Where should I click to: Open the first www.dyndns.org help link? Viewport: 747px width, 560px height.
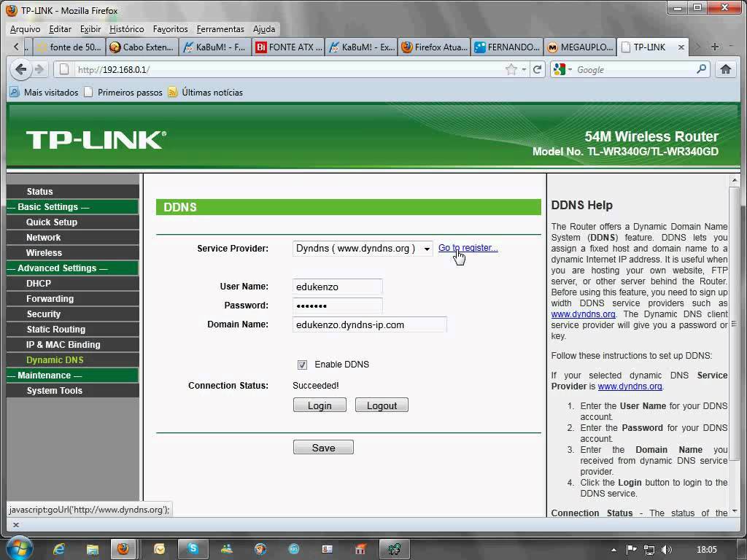coord(583,314)
